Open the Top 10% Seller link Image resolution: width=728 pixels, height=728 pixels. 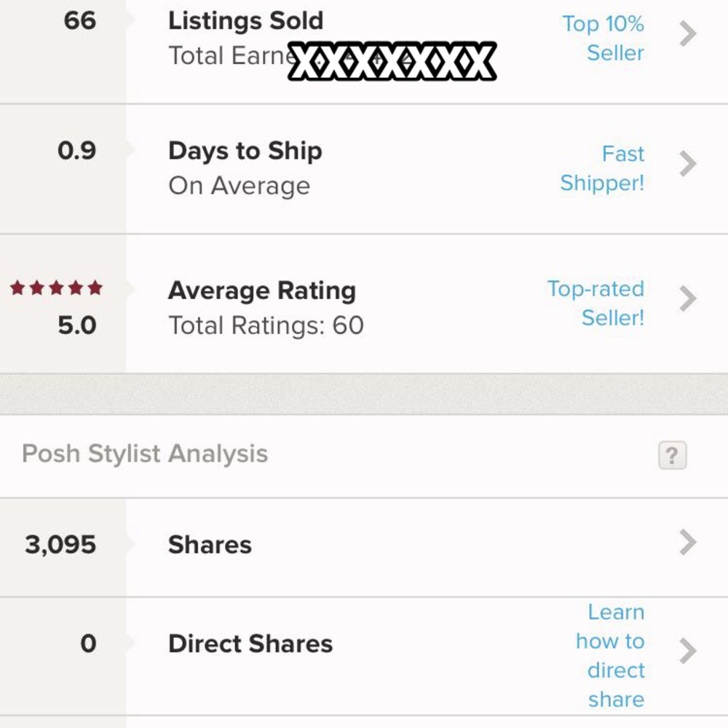tap(603, 38)
